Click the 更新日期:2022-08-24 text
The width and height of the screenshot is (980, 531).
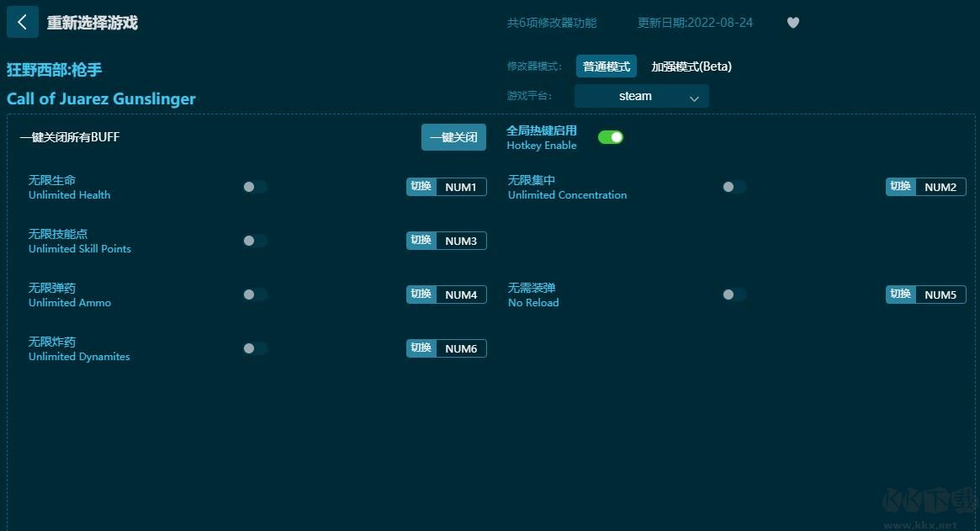695,23
